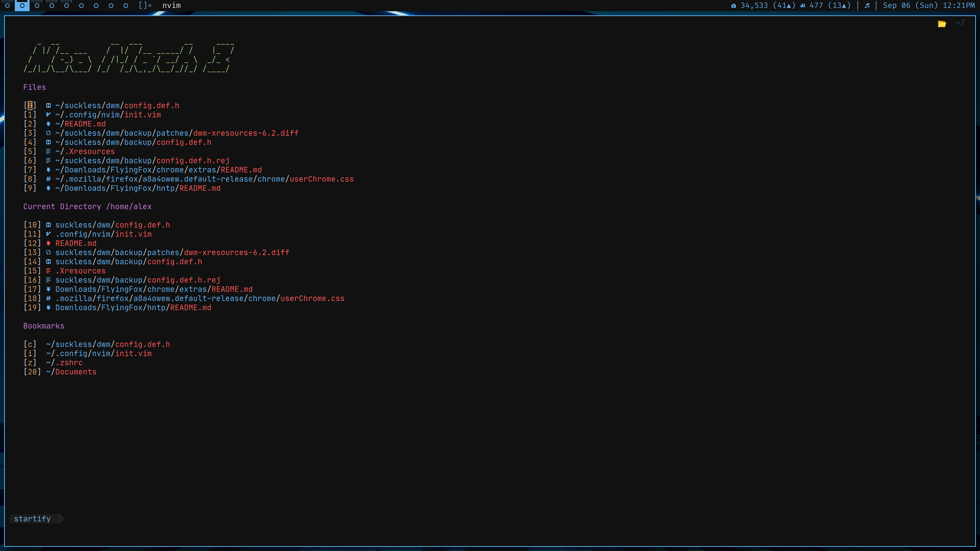Click the red lines icon beside .Xresources entry 15
Image resolution: width=980 pixels, height=551 pixels.
pyautogui.click(x=48, y=271)
